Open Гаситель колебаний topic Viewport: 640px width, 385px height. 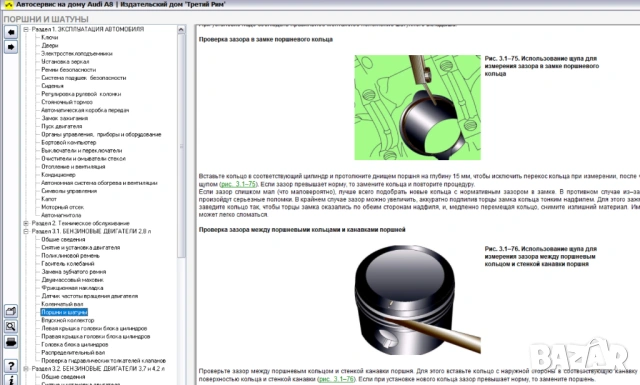point(68,264)
